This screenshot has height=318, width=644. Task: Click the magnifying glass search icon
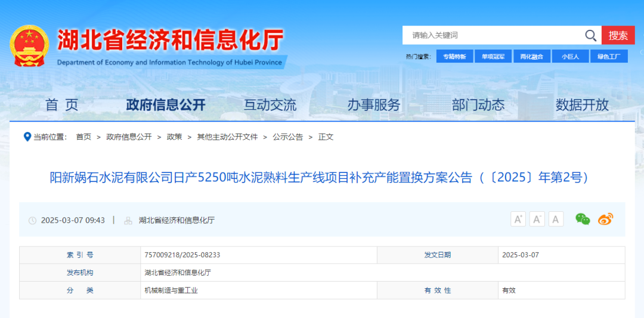point(590,35)
